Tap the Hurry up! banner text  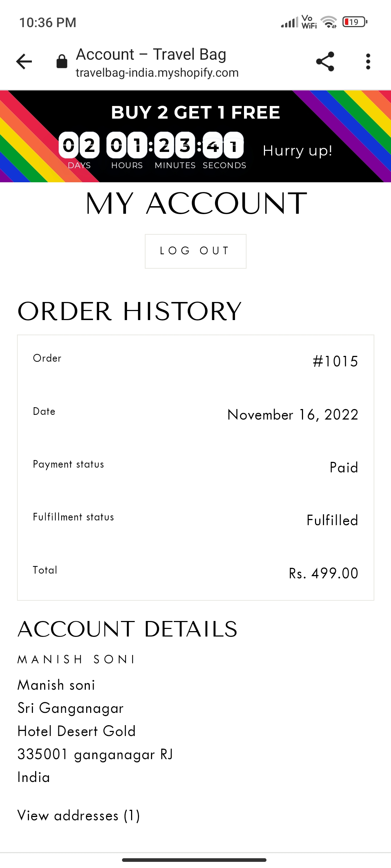(x=297, y=150)
